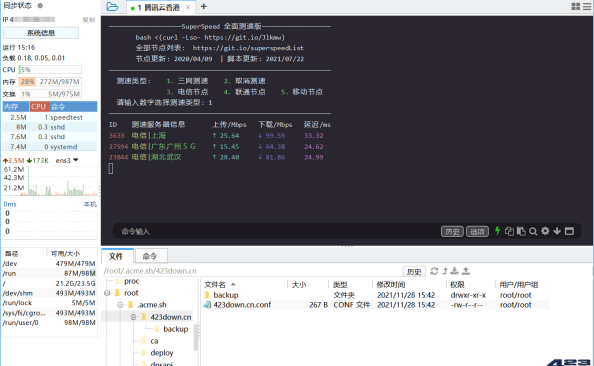Select the speedtest process row

[x=50, y=117]
